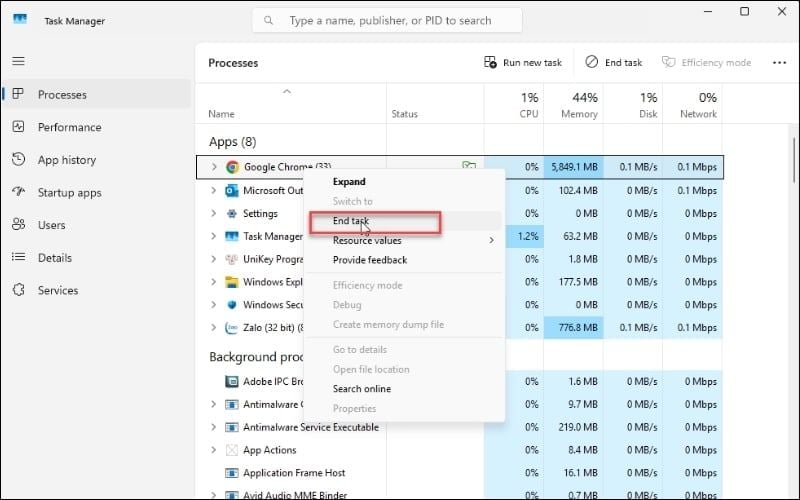Click the End task circle-slash icon

(591, 62)
